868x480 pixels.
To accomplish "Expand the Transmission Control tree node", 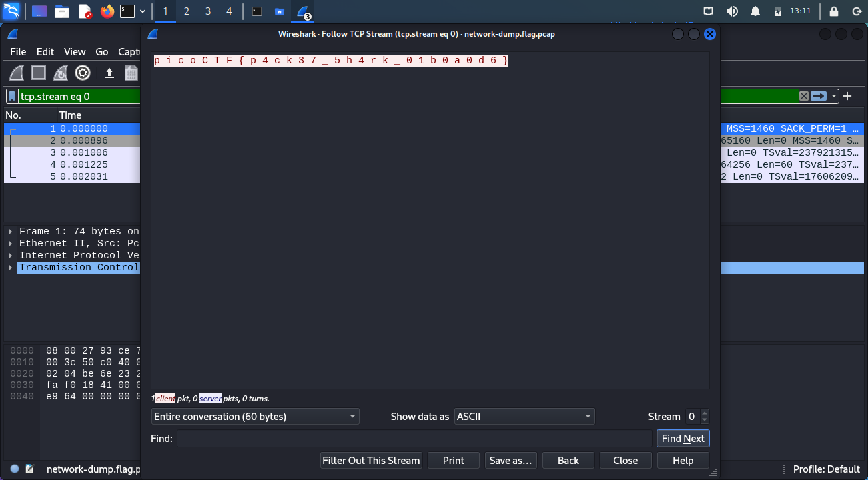I will point(11,268).
